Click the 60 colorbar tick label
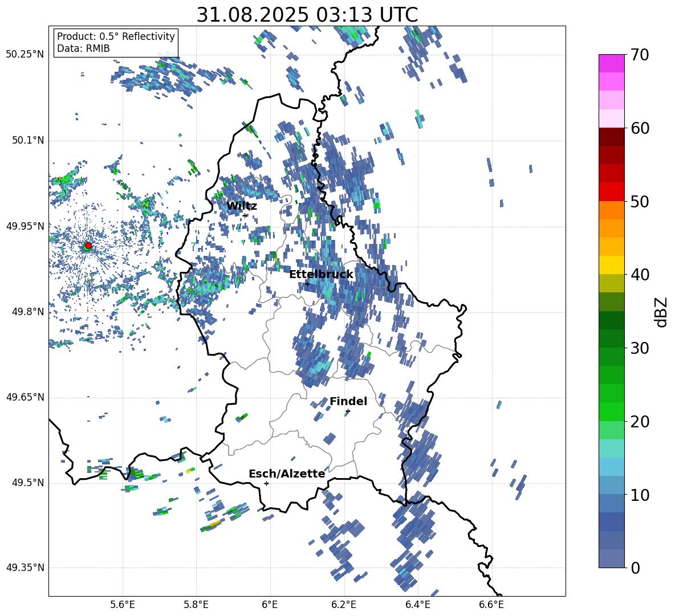This screenshot has height=616, width=675. (x=640, y=128)
